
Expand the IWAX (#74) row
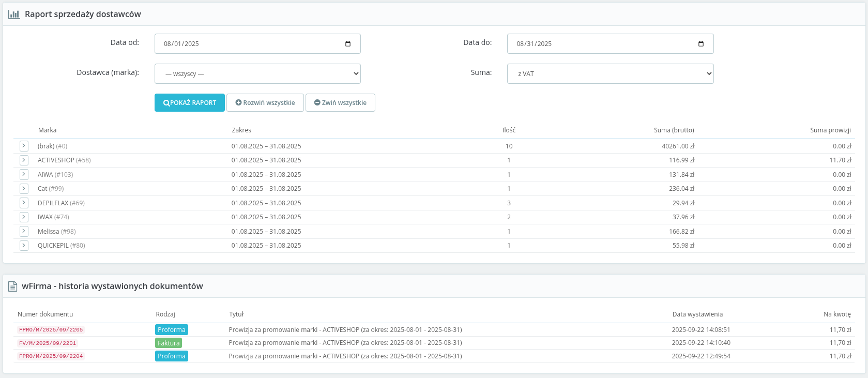tap(24, 217)
